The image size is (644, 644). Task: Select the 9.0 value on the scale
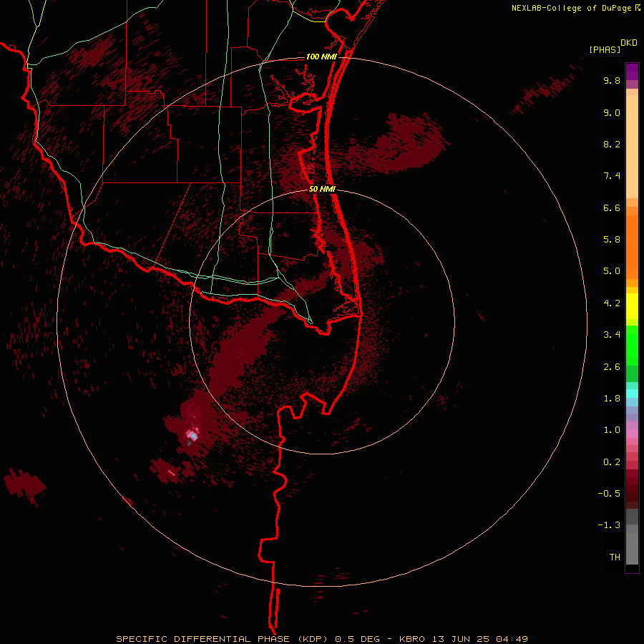coord(612,112)
